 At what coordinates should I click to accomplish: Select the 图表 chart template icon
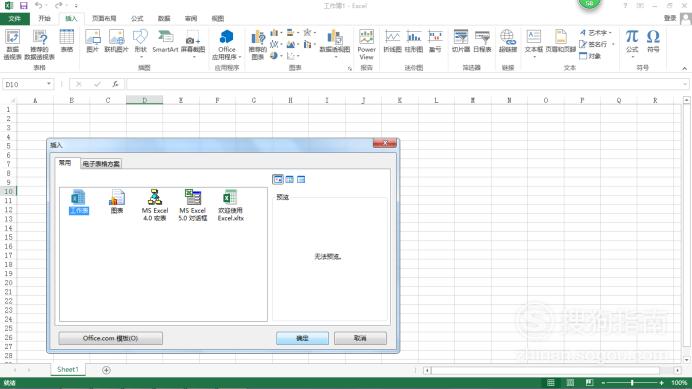[x=117, y=202]
